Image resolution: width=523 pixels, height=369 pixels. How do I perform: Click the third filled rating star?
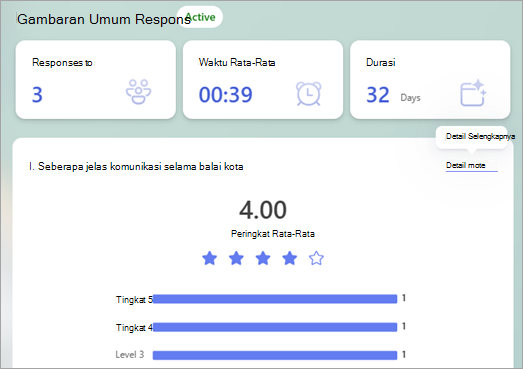263,258
